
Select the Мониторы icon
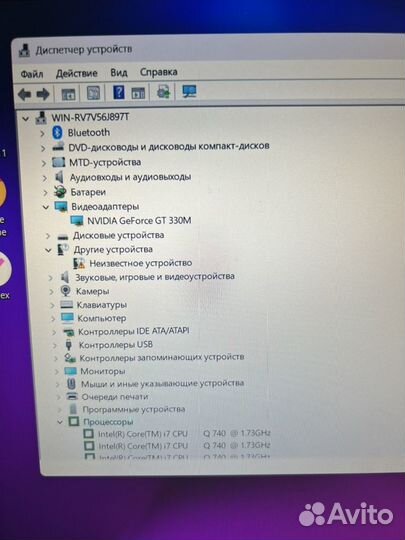click(70, 371)
